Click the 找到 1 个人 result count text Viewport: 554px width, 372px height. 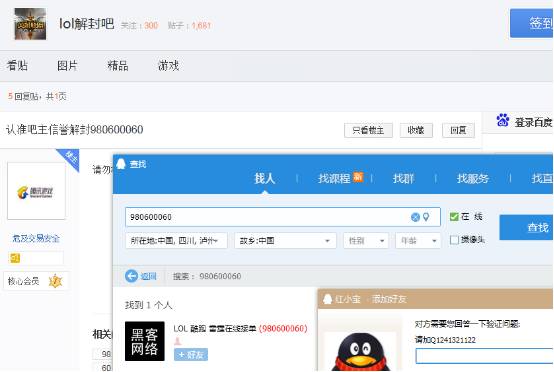(148, 305)
